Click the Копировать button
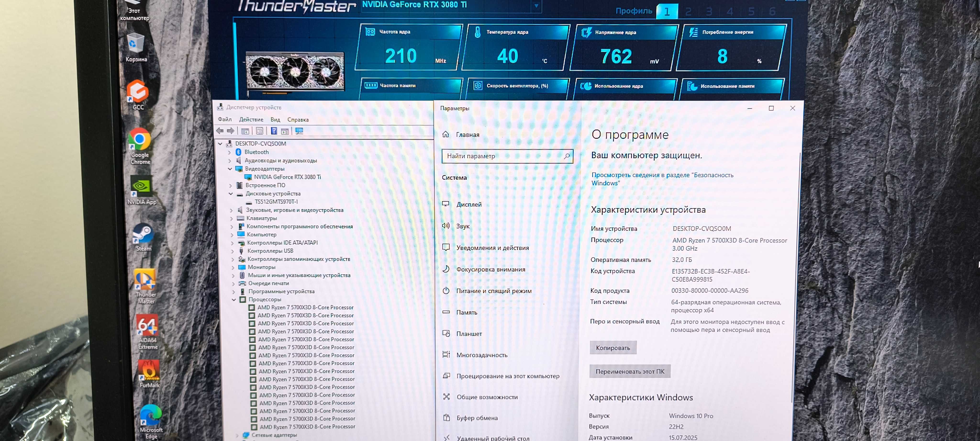980x441 pixels. pyautogui.click(x=613, y=348)
